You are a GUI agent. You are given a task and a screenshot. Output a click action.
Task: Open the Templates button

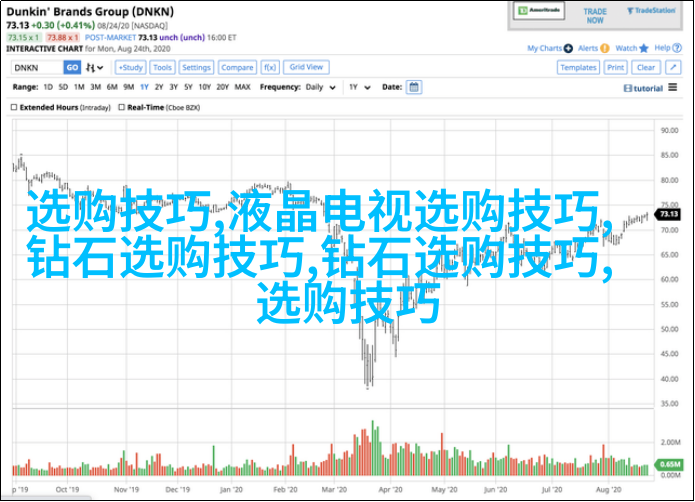pyautogui.click(x=578, y=67)
